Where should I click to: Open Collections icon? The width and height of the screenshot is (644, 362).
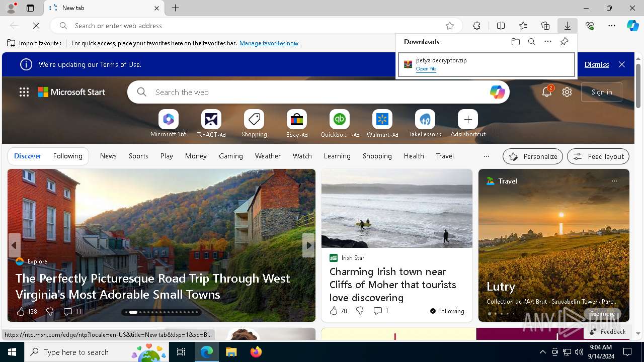pos(545,26)
